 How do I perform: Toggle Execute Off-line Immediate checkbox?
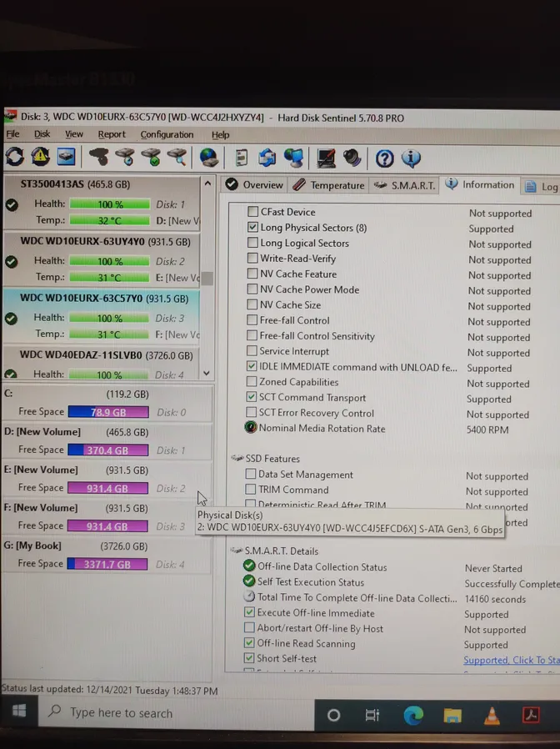coord(249,612)
